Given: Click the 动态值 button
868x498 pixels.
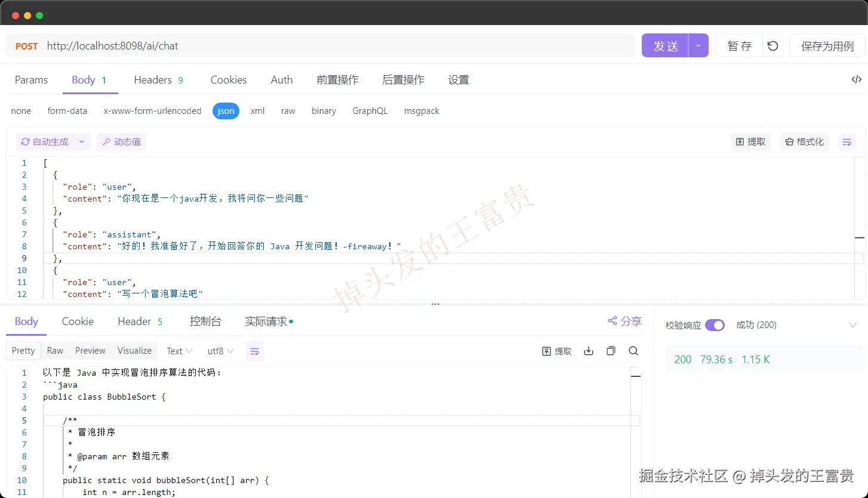Looking at the screenshot, I should 122,142.
